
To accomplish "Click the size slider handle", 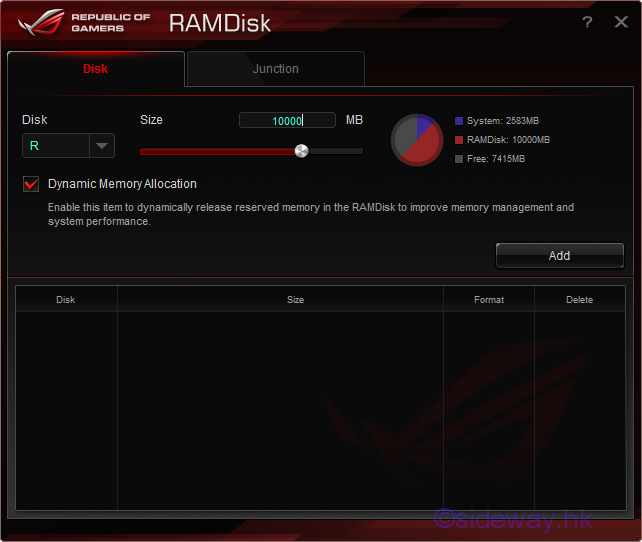I will click(x=301, y=151).
